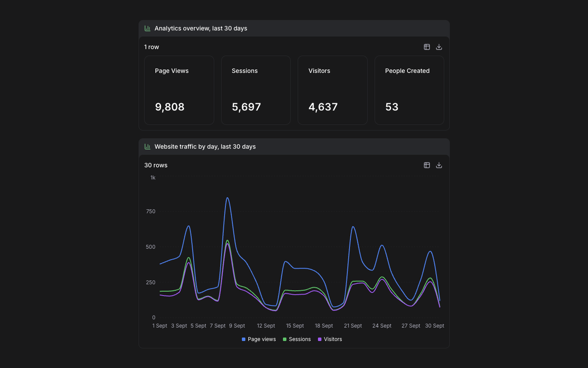Click the 4,637 visitors value
The image size is (588, 368).
323,107
